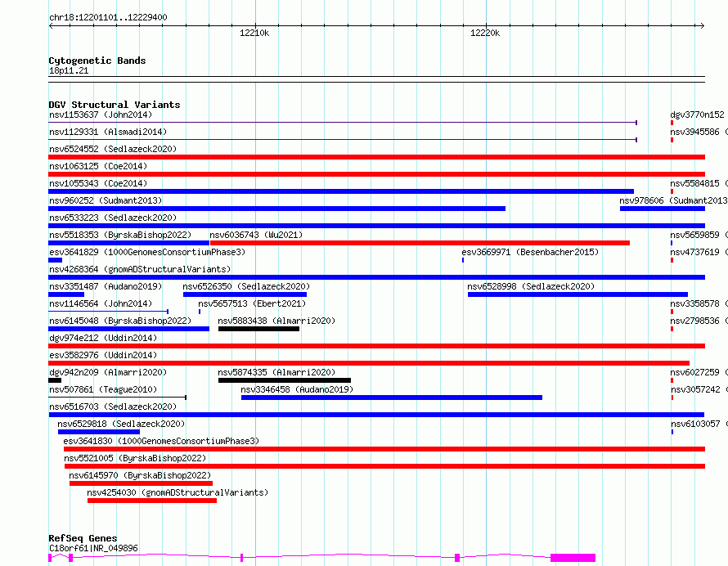
Task: Open the nsv6529818 (Sedlazeck2020) variant label
Action: [x=121, y=424]
